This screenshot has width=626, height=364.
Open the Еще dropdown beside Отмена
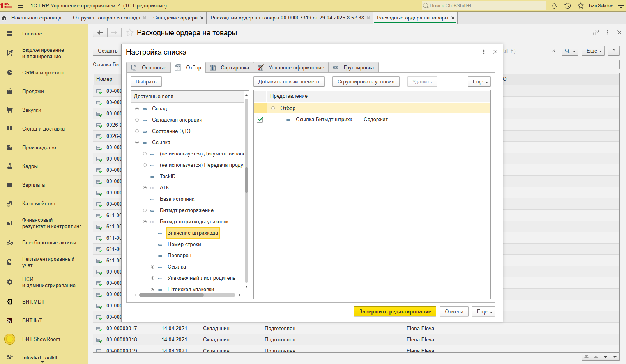point(483,312)
